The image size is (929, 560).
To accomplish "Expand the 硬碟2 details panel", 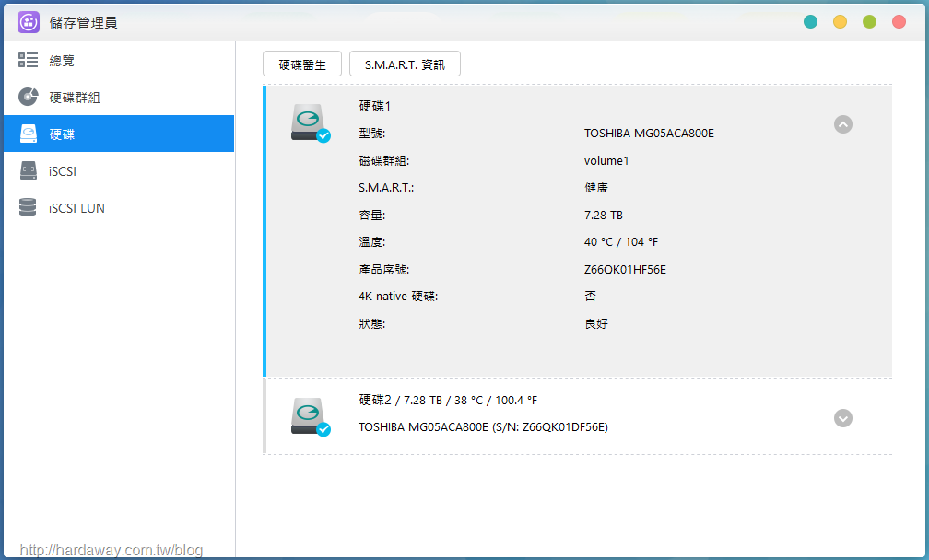I will [x=843, y=418].
